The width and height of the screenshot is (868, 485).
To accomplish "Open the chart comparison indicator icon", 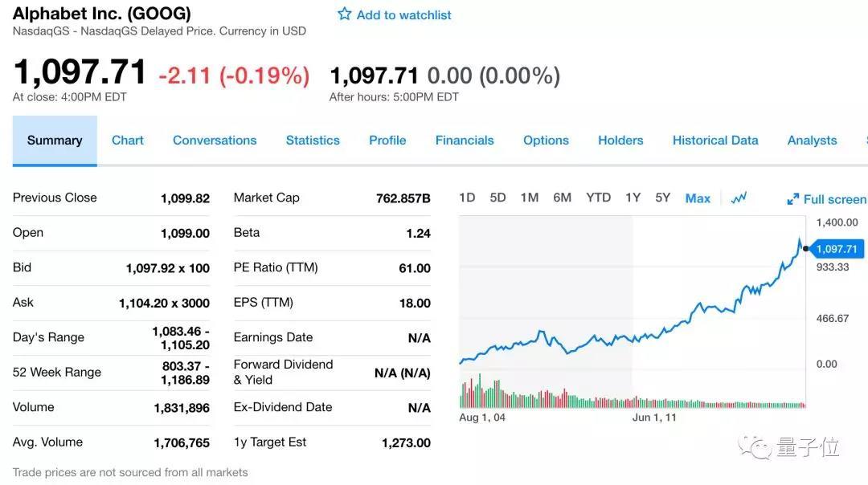I will [739, 198].
